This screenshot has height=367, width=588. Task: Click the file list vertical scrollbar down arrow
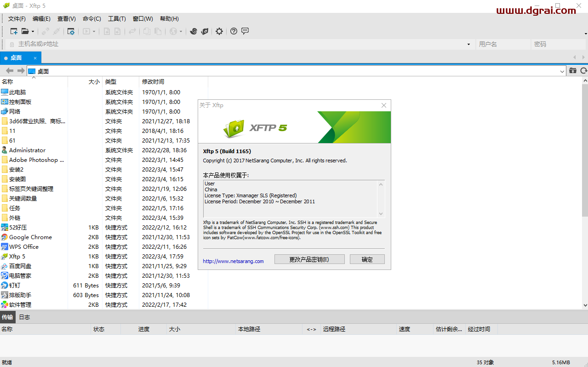585,305
